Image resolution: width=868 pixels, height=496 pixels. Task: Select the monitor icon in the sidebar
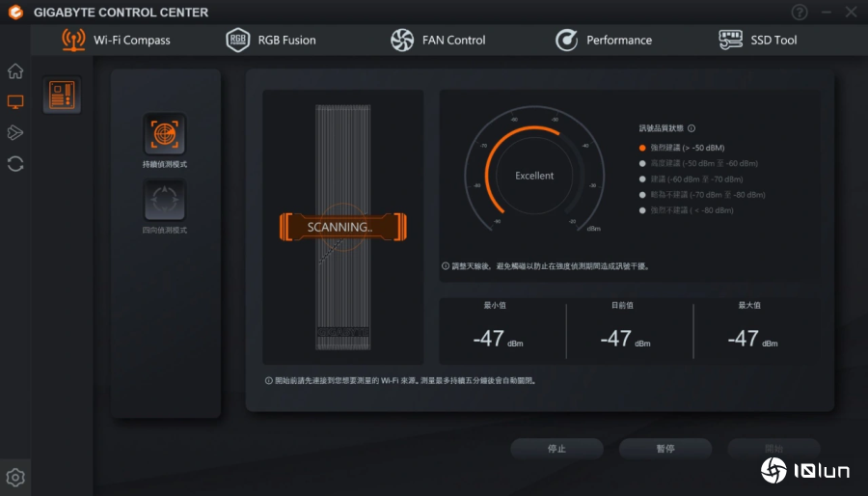pos(15,101)
